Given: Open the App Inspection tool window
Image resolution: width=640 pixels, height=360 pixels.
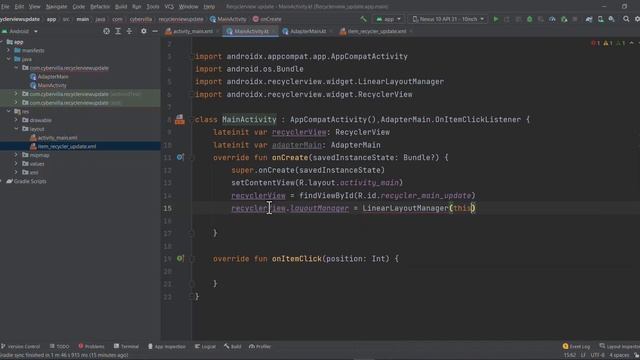Looking at the screenshot, I should pos(167,346).
